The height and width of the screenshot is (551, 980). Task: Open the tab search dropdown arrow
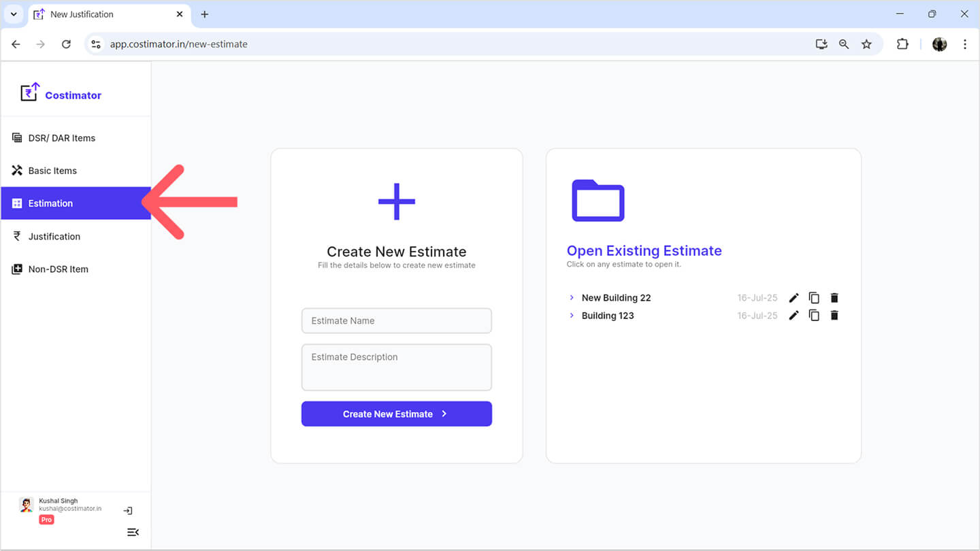pos(14,14)
